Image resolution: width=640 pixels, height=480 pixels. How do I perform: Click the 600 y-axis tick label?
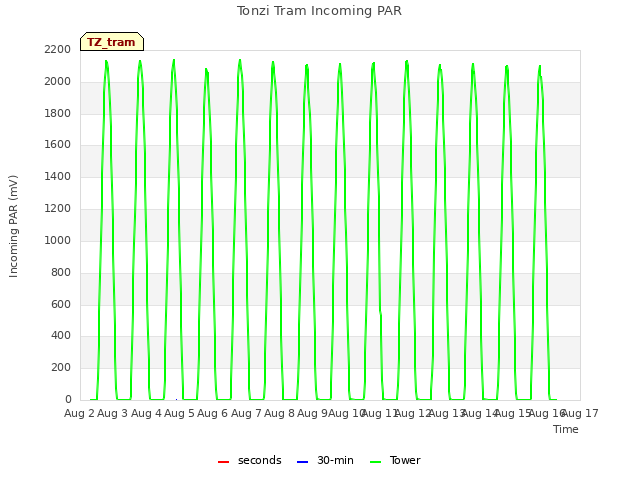(x=61, y=304)
